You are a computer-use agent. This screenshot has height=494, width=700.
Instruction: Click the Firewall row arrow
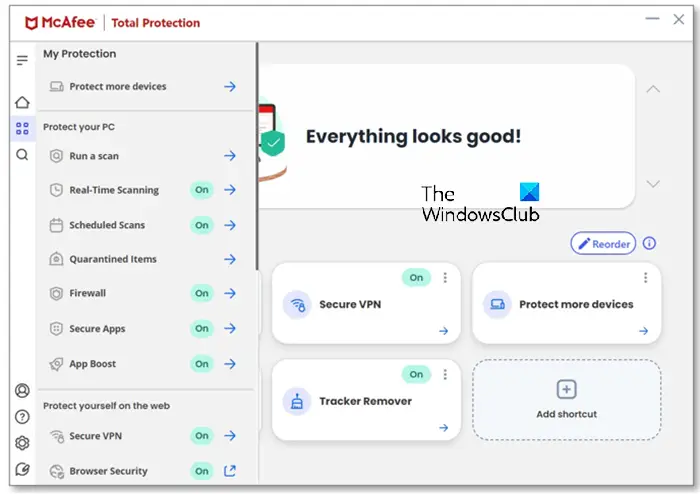pyautogui.click(x=230, y=293)
